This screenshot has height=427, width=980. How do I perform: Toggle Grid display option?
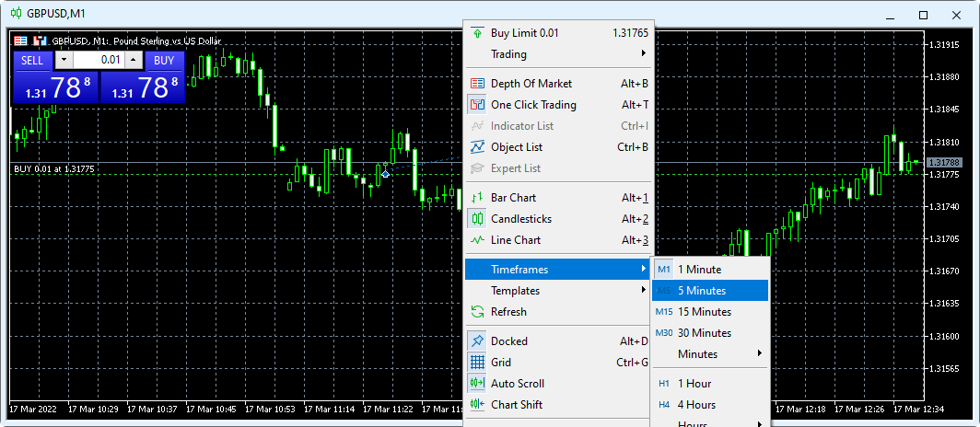click(x=557, y=363)
